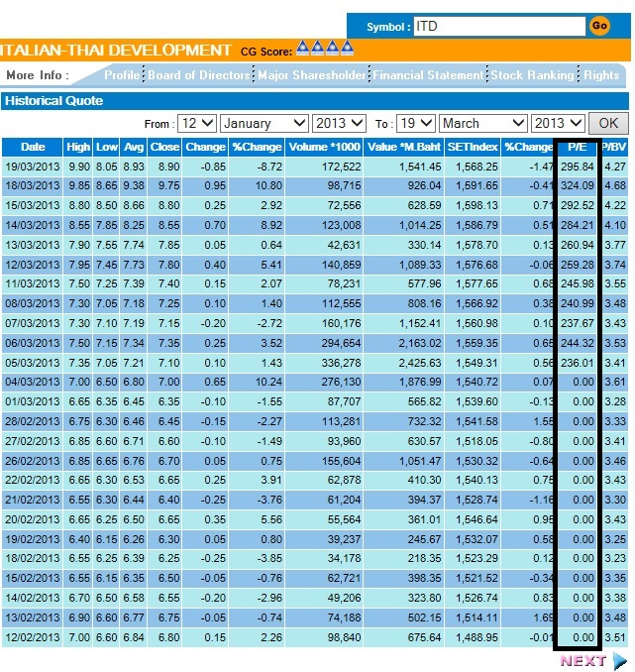Click the Avg column header
This screenshot has height=672, width=635.
[134, 147]
